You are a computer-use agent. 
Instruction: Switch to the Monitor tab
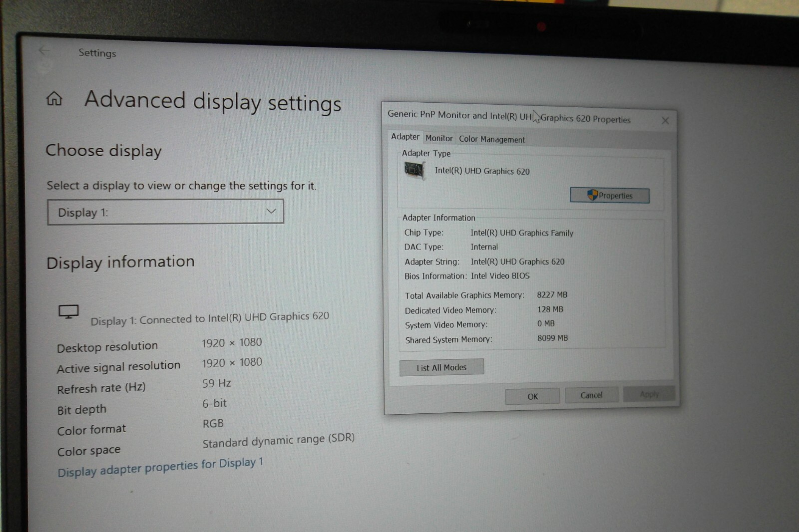(x=439, y=138)
